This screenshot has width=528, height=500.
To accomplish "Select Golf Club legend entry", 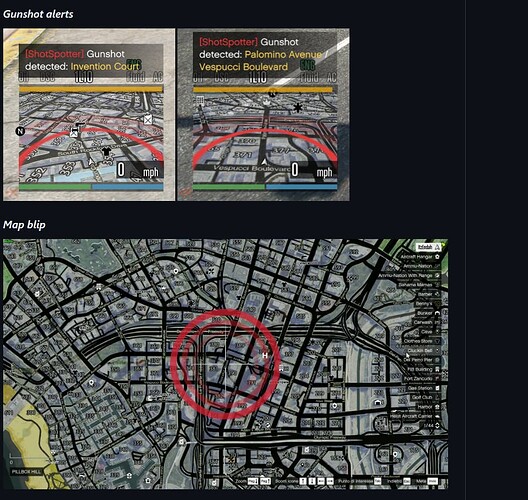I will tap(426, 397).
